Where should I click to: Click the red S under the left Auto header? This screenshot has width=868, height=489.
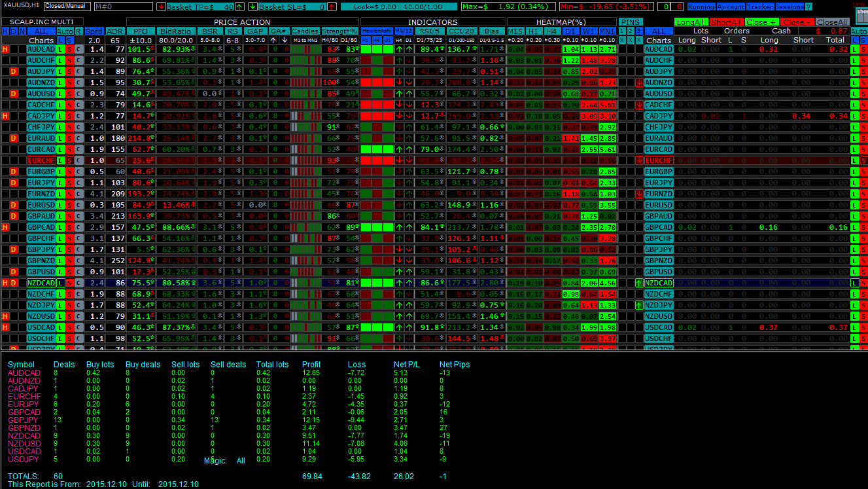click(70, 40)
